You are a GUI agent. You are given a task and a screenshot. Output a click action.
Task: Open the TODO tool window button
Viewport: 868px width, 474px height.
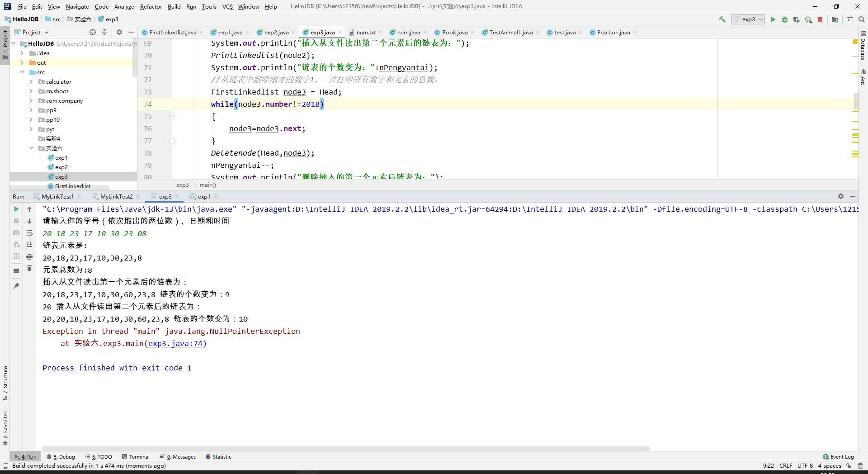pyautogui.click(x=99, y=456)
